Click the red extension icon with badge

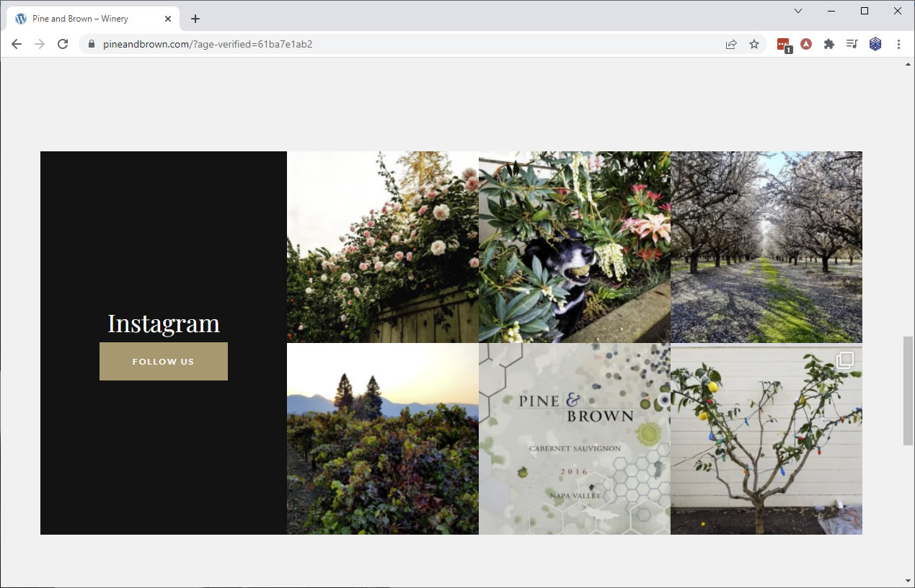(x=783, y=44)
